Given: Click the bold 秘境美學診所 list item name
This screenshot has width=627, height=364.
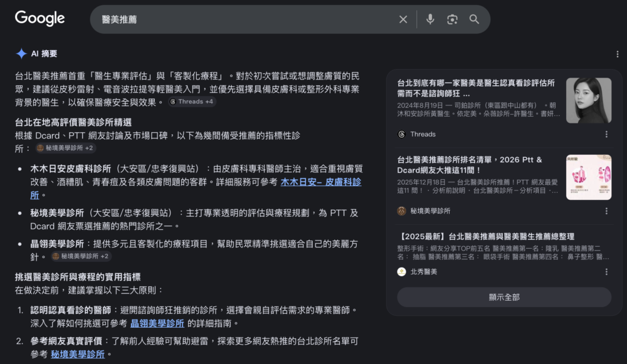Looking at the screenshot, I should click(x=57, y=213).
